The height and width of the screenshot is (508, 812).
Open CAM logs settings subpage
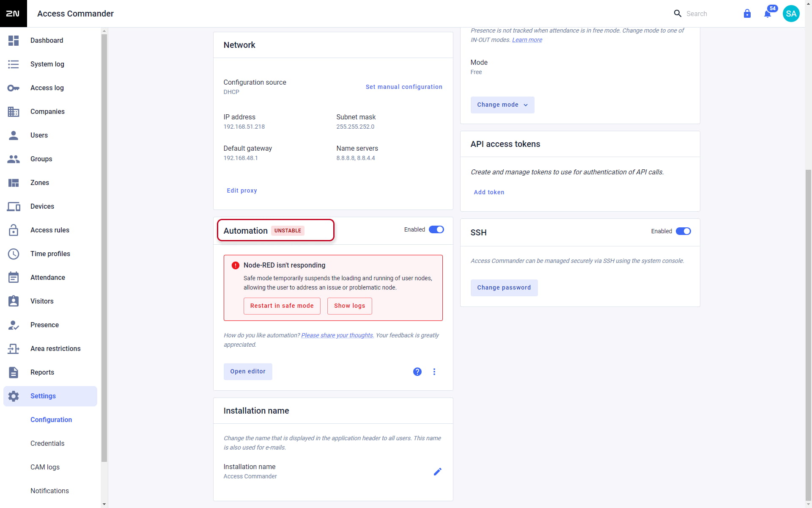(45, 467)
